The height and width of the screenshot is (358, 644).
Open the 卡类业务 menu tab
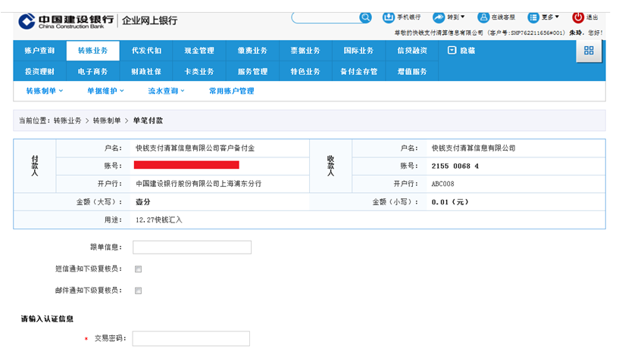pos(199,71)
